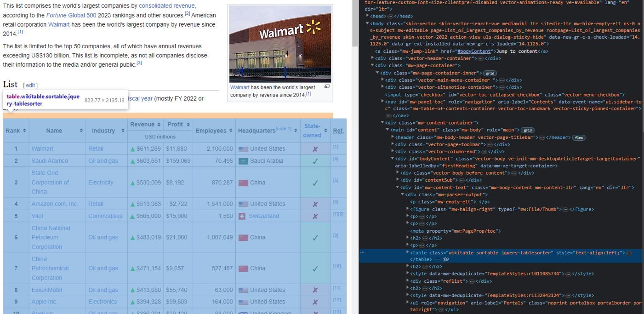Expand figure mw-halign-right node

coord(407,209)
